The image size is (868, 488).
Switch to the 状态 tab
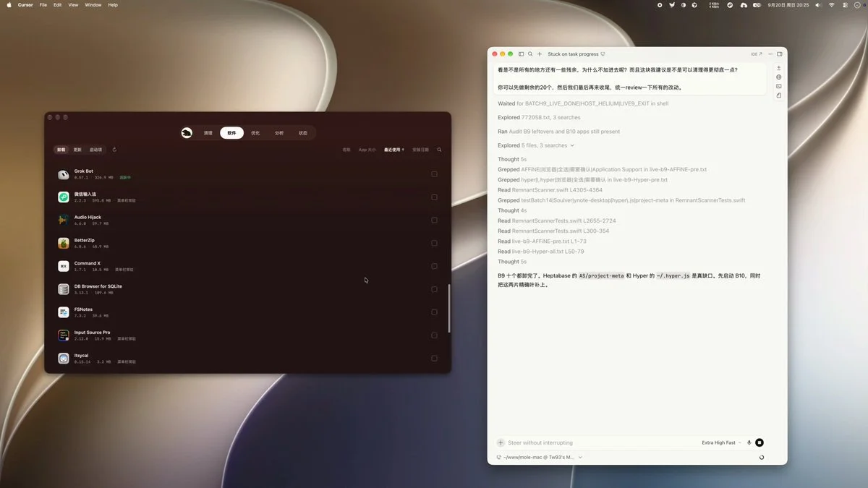(x=303, y=133)
